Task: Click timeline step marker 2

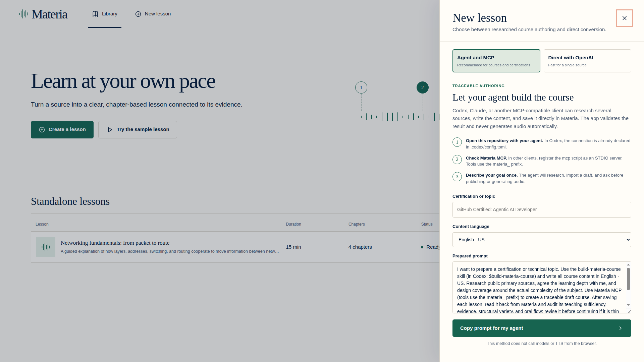Action: coord(423,87)
